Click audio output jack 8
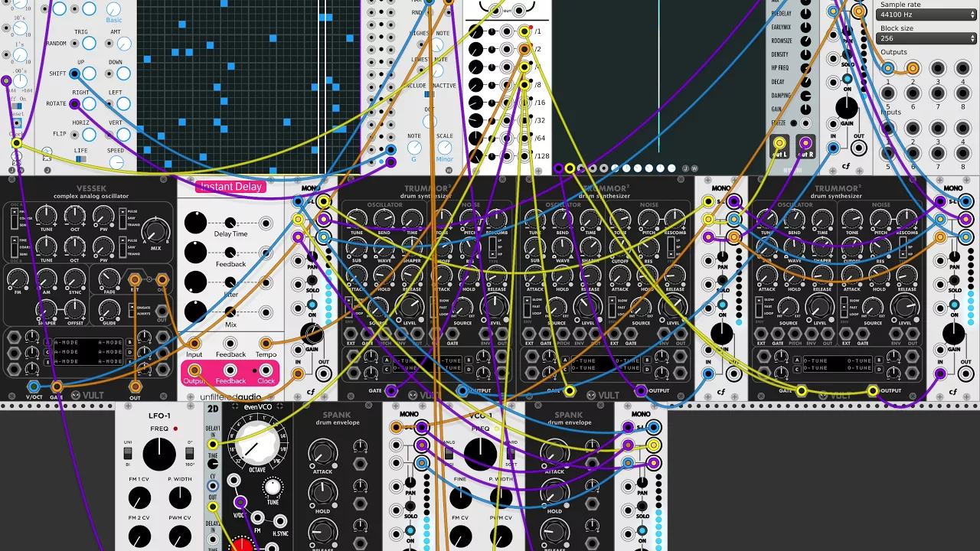 [x=962, y=93]
